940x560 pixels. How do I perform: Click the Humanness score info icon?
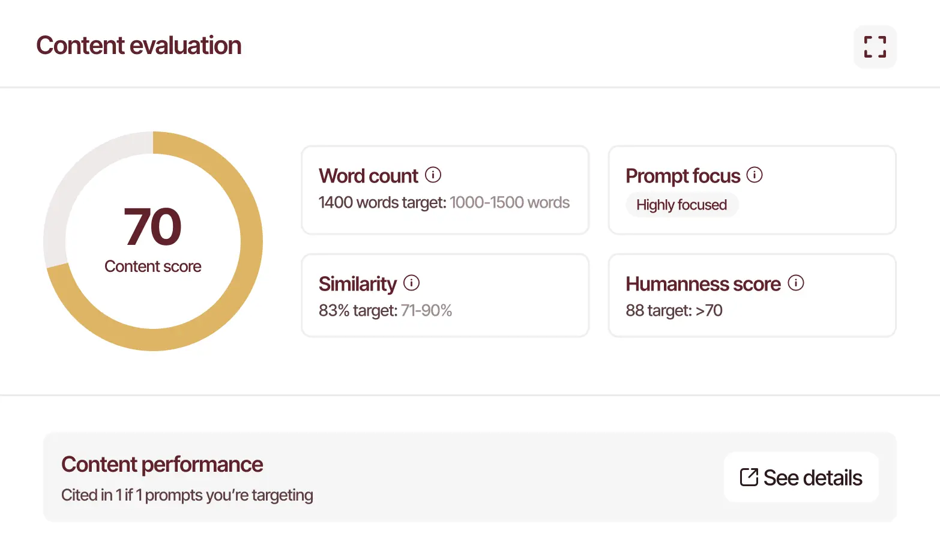(796, 282)
